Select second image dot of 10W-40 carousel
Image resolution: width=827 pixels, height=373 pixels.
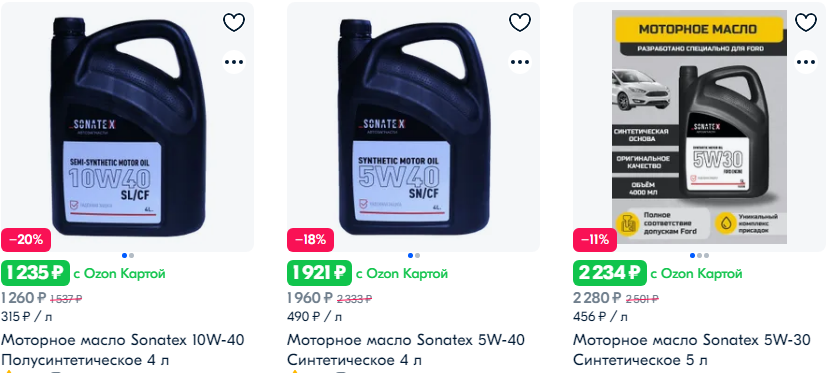pos(131,255)
